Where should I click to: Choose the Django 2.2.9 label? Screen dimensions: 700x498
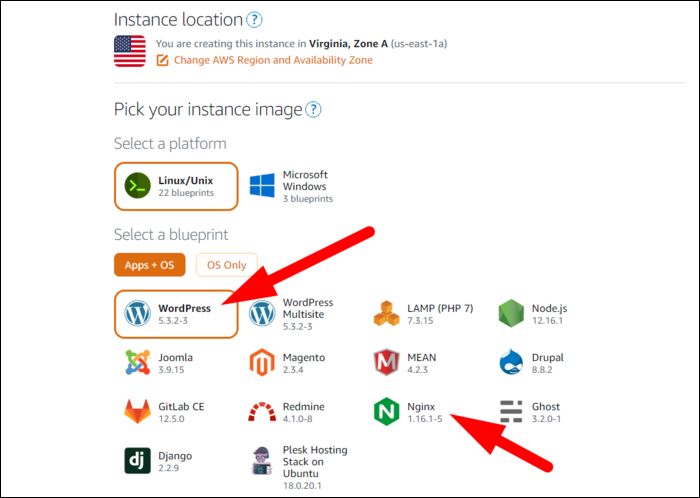[x=175, y=461]
